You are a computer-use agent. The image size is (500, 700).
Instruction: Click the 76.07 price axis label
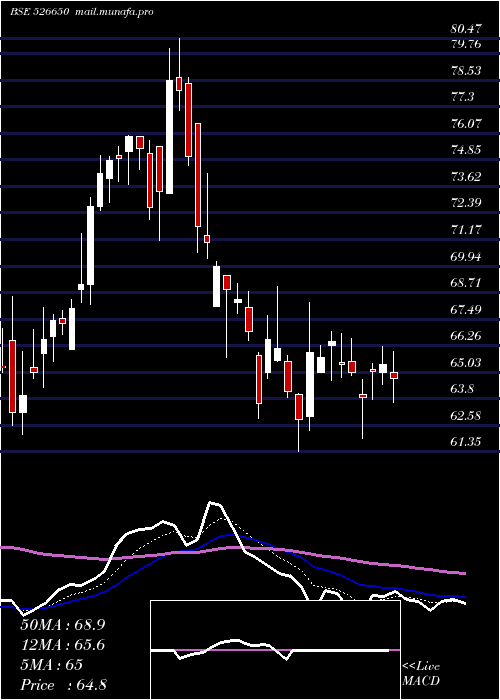pyautogui.click(x=466, y=124)
